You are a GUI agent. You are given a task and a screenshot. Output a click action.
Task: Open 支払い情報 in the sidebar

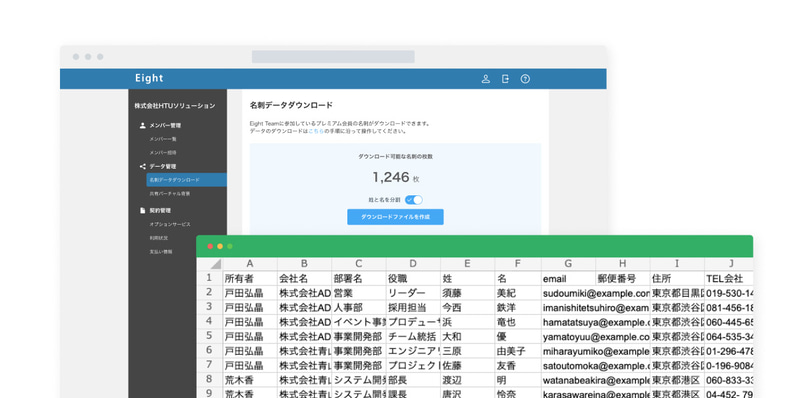(161, 252)
